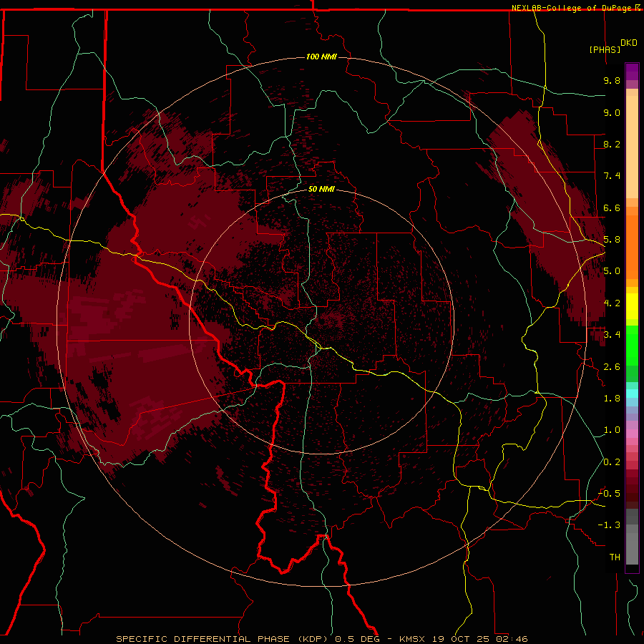Pick the yellow segment of the color bar
Viewport: 644px width, 644px height.
click(632, 306)
